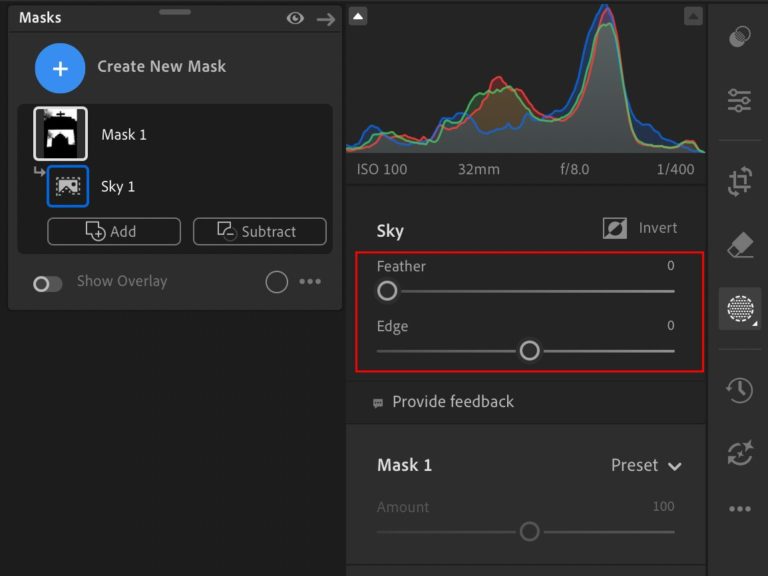
Task: Click the Add button for Mask 1
Action: pos(114,231)
